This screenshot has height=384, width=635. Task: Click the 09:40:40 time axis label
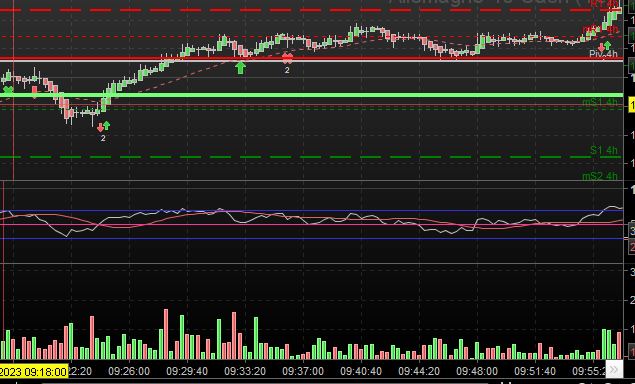(361, 371)
